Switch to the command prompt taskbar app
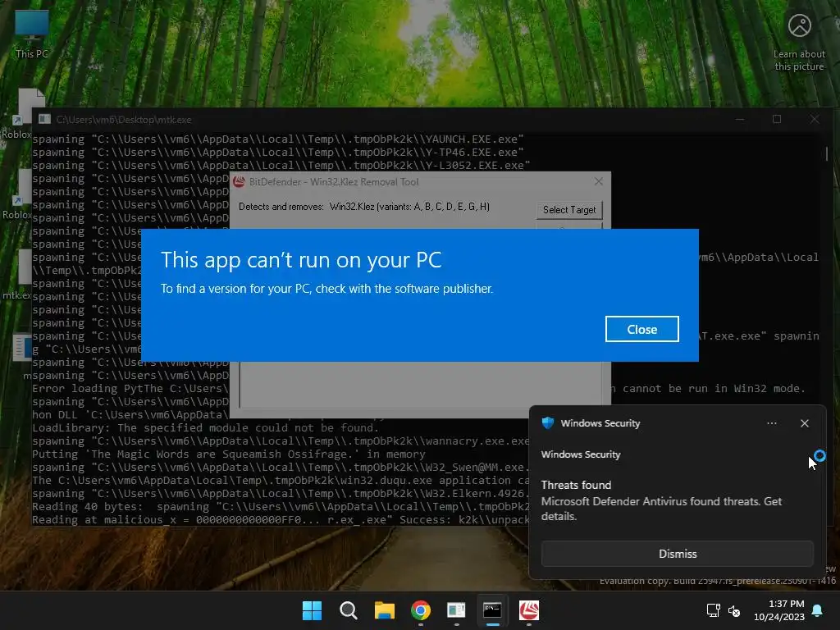The width and height of the screenshot is (840, 630). pyautogui.click(x=492, y=610)
